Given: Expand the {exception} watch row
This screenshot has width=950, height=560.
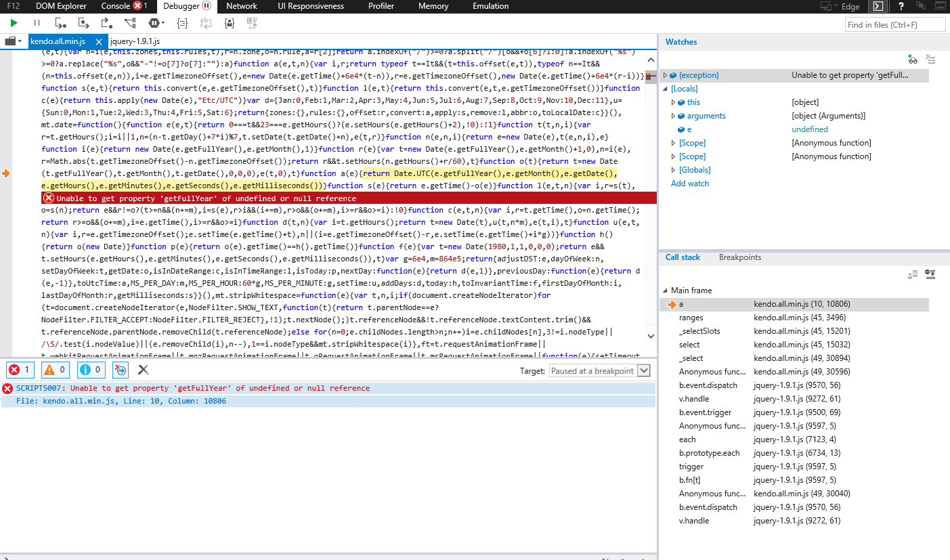Looking at the screenshot, I should click(665, 75).
